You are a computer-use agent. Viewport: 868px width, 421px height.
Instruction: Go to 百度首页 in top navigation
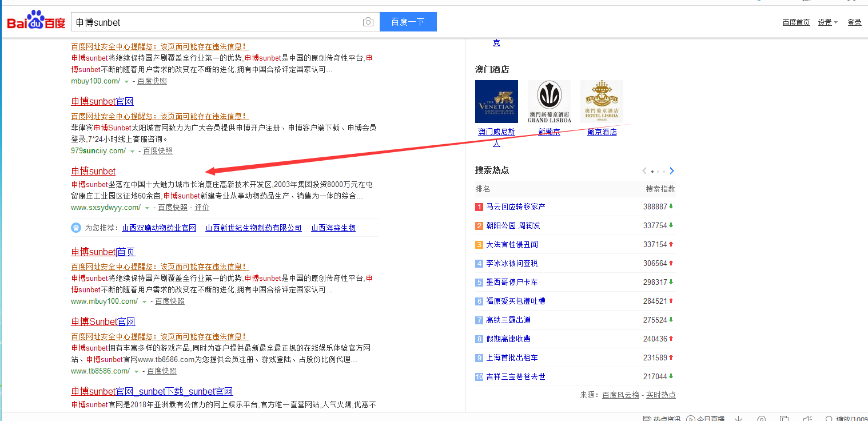pos(796,22)
